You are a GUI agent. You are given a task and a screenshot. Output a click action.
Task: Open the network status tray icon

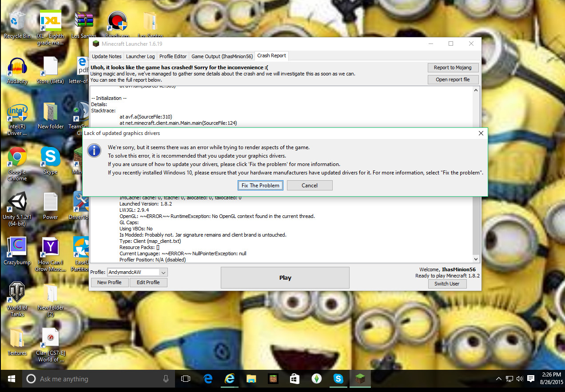click(x=509, y=379)
